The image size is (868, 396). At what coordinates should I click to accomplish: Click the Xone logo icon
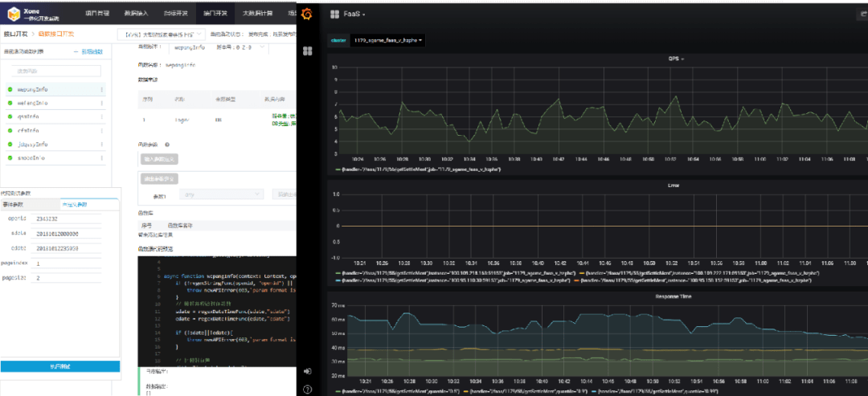[x=14, y=14]
